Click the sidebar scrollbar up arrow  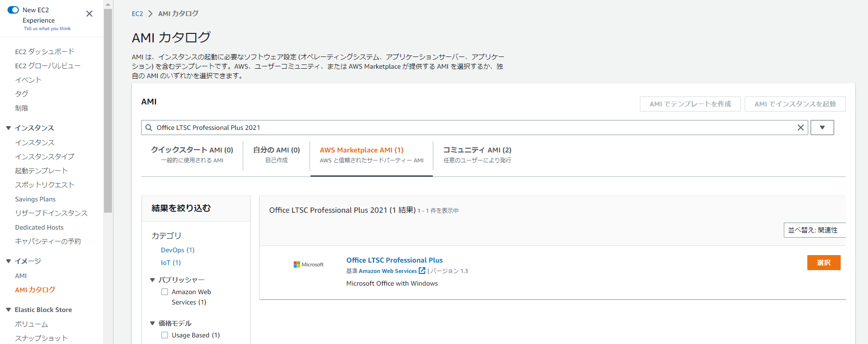pyautogui.click(x=108, y=4)
